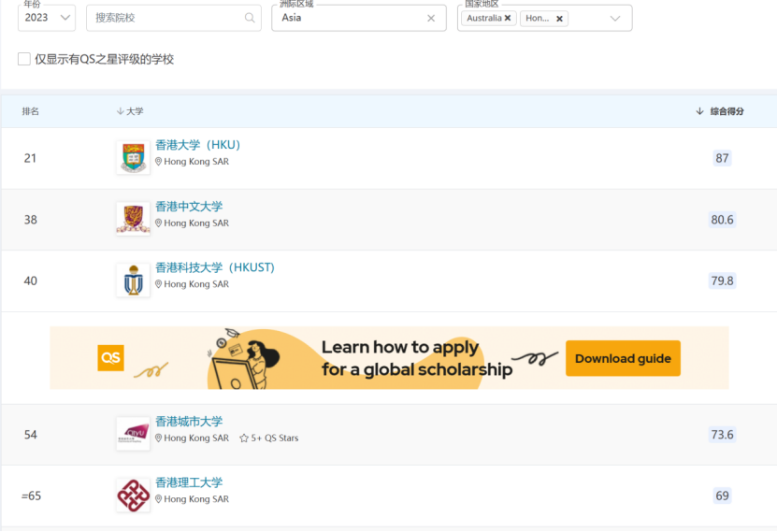Open the 香港理工大学 link
Screen dimensions: 777x532
(x=189, y=482)
